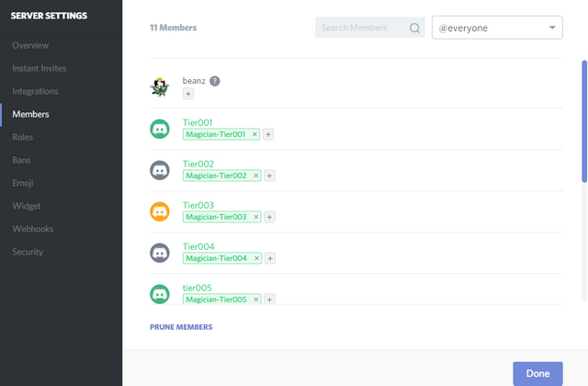Open Security settings
Screen dimensions: 588x386
pos(28,252)
